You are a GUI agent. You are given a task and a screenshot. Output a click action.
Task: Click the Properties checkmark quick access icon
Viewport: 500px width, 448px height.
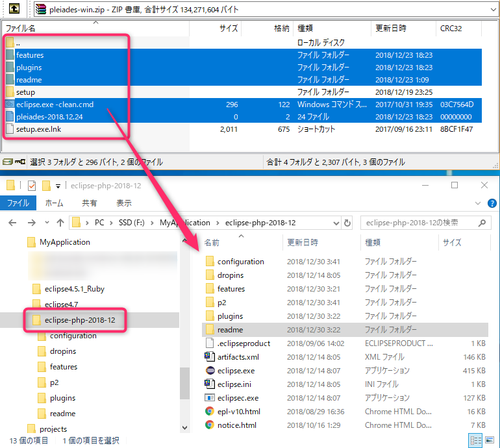(x=32, y=186)
